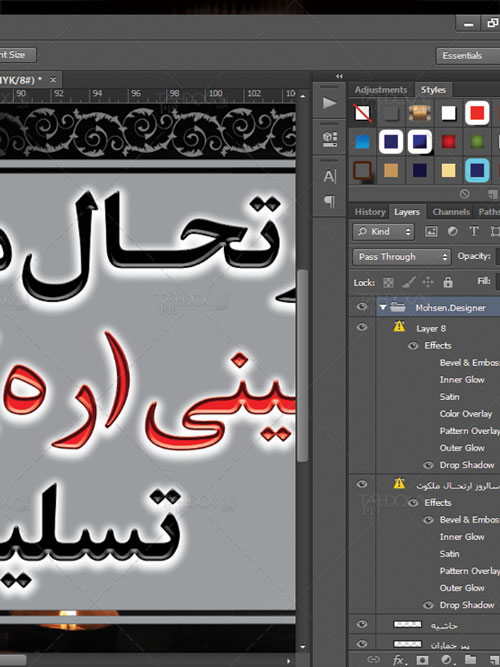Apply the default no-style swatch

(x=363, y=113)
